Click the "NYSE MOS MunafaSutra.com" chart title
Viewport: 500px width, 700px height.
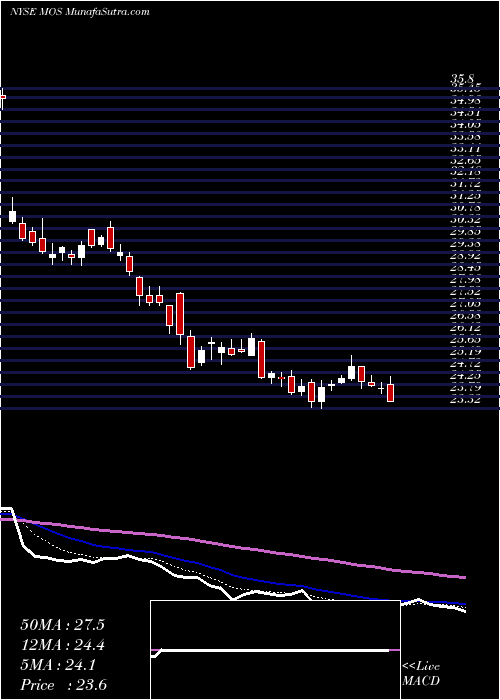pos(79,12)
